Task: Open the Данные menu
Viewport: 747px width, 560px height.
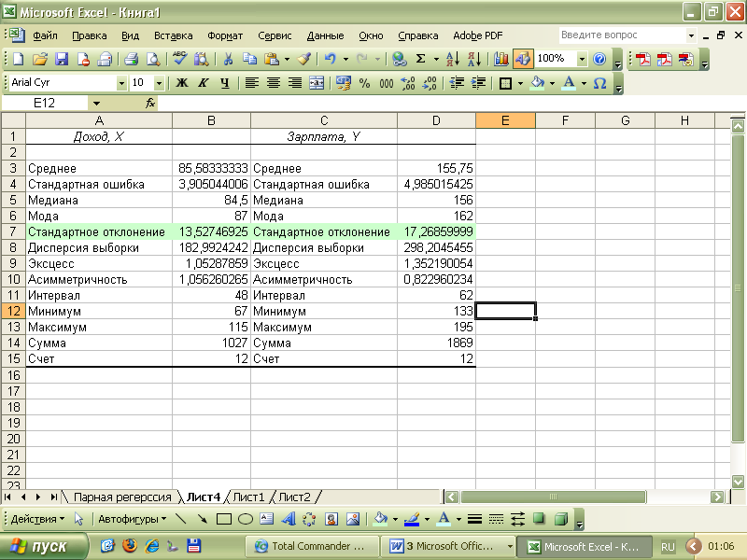Action: tap(325, 35)
